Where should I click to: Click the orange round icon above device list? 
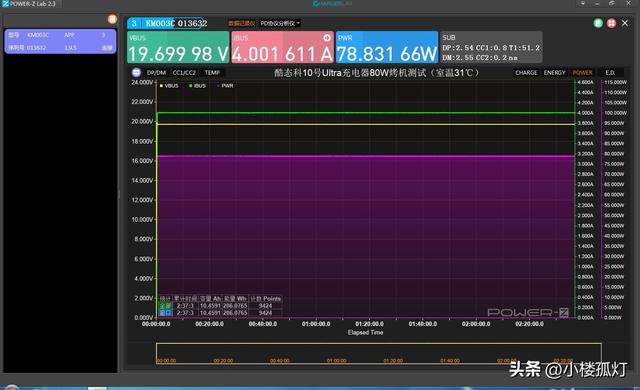[112, 19]
